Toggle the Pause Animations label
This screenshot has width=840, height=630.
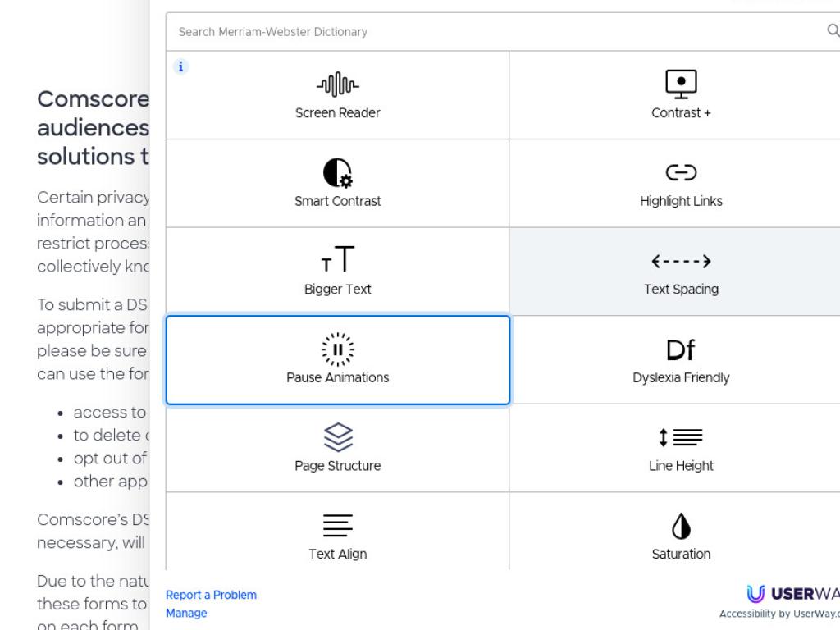(x=337, y=377)
